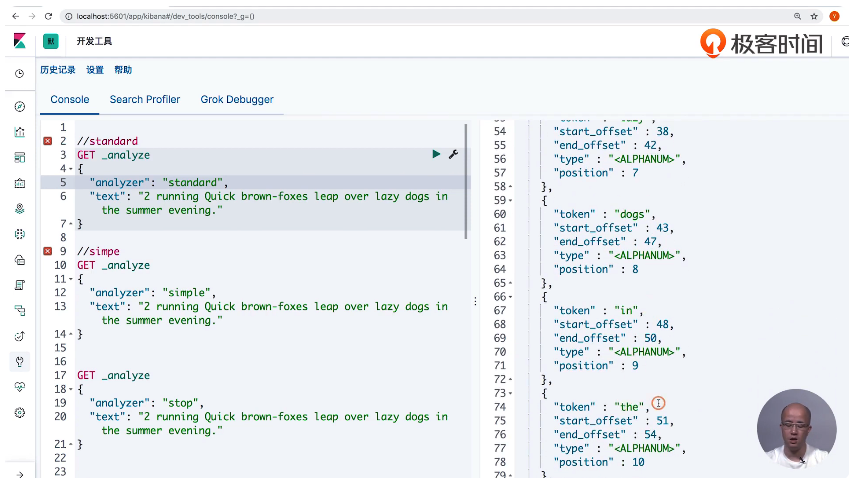Viewport: 849px width, 478px height.
Task: Open Dev Tools from the sidebar
Action: point(19,361)
